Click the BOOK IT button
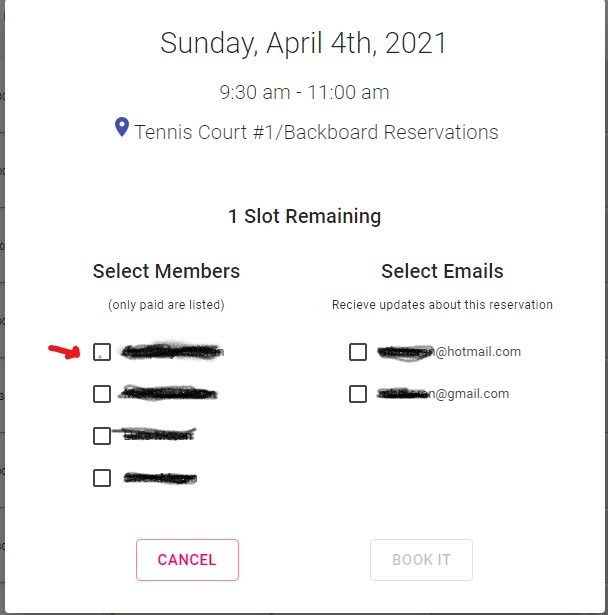This screenshot has width=608, height=615. point(421,560)
